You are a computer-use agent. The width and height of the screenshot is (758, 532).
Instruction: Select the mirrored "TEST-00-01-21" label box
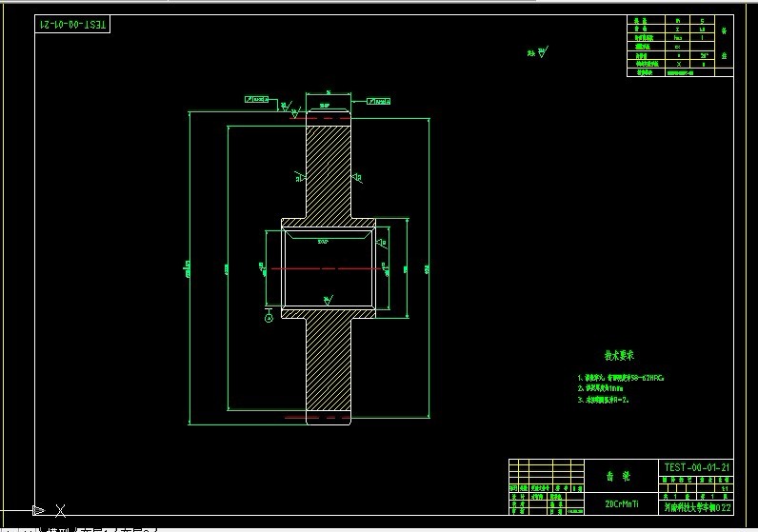pos(72,24)
